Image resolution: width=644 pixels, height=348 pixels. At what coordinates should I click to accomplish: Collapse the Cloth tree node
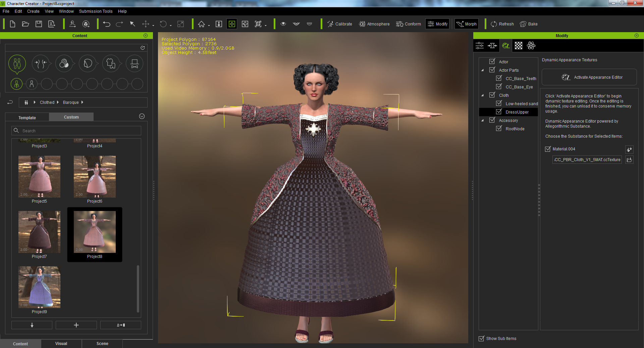click(x=483, y=95)
